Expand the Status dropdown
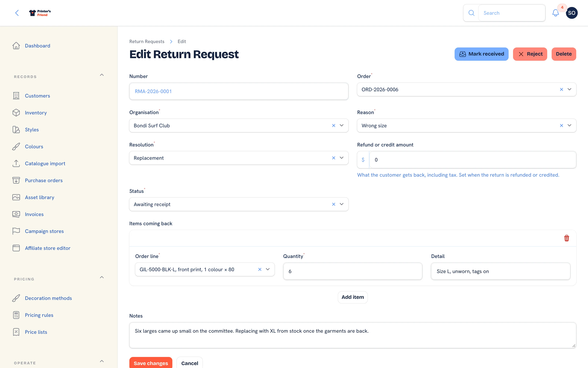588x368 pixels. [342, 204]
